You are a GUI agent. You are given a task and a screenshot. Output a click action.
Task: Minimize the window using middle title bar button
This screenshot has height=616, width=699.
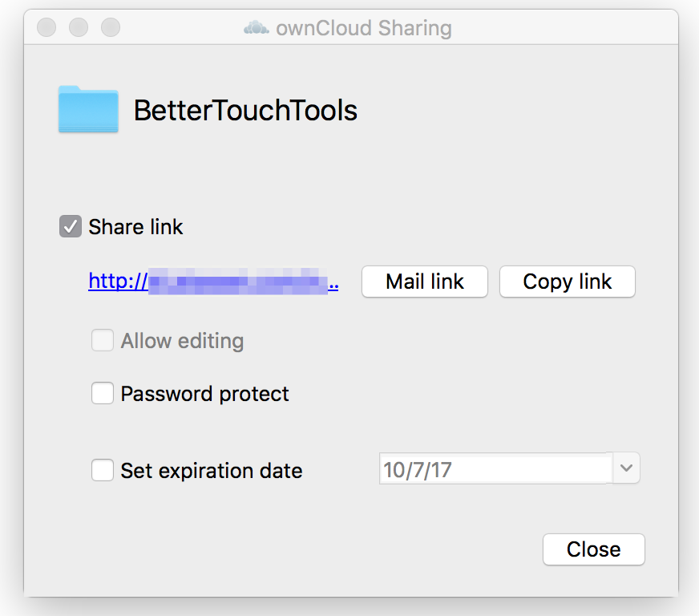point(79,27)
